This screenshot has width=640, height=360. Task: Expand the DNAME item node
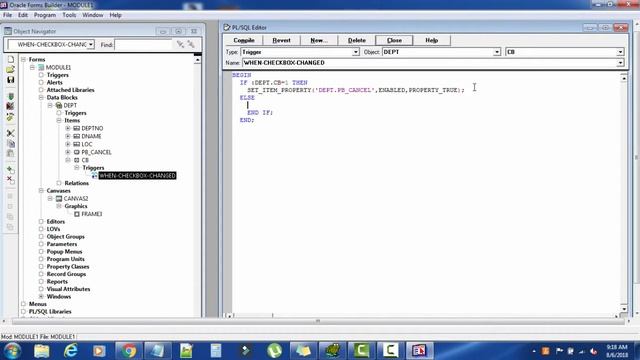[x=68, y=136]
